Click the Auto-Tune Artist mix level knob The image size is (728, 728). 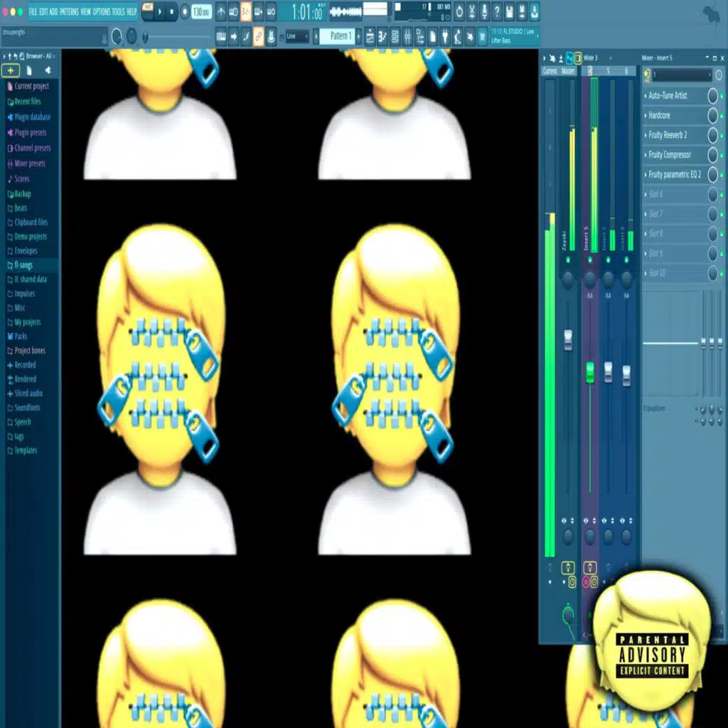pyautogui.click(x=712, y=96)
